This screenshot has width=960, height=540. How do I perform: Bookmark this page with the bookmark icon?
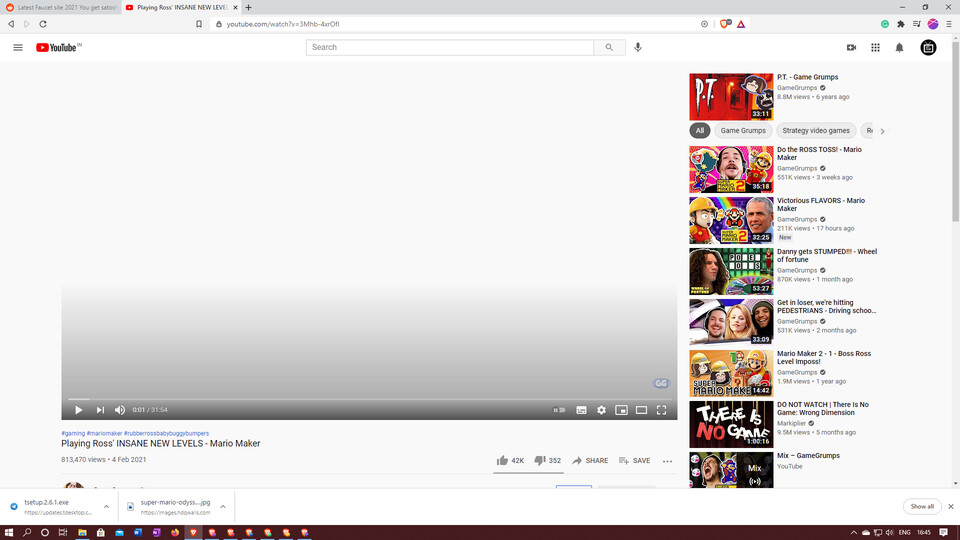199,24
